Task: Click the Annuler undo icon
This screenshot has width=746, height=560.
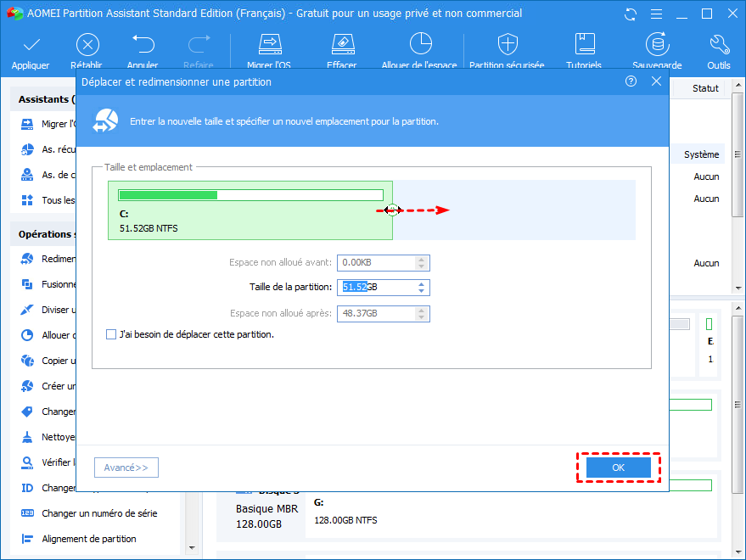Action: [143, 44]
